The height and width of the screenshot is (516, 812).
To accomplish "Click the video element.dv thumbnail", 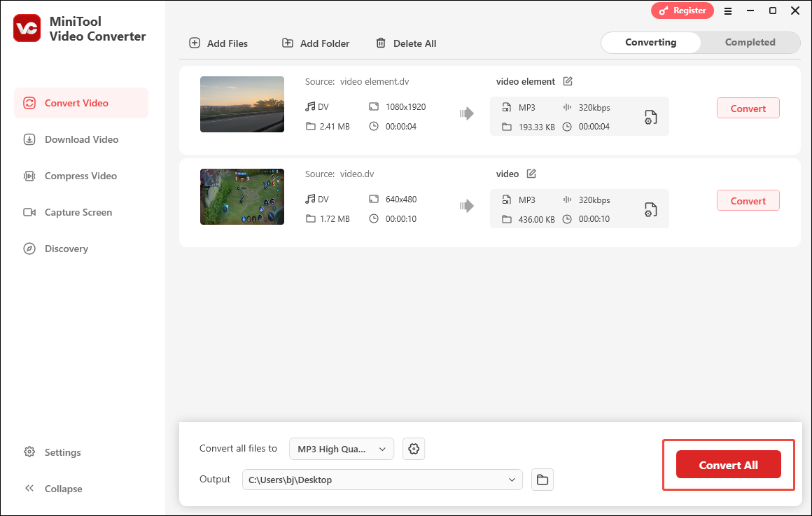I will pos(241,104).
